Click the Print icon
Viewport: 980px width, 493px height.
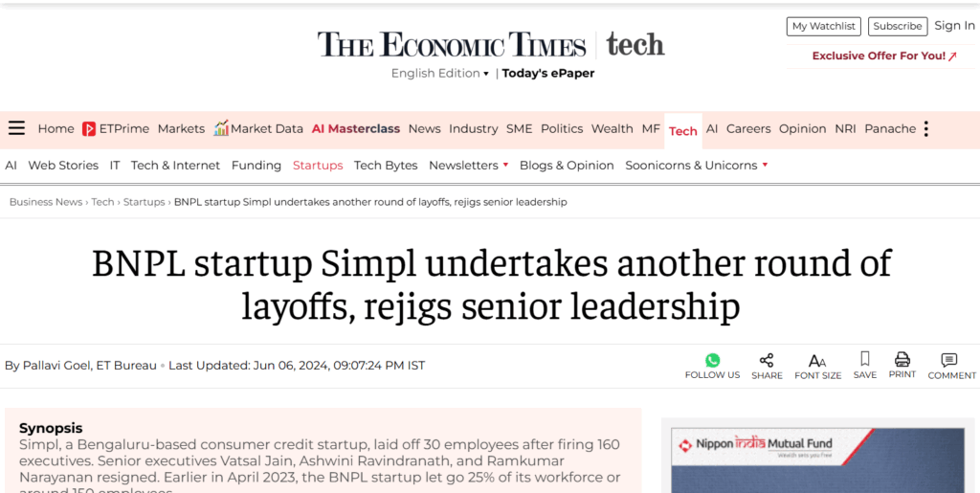(x=902, y=359)
